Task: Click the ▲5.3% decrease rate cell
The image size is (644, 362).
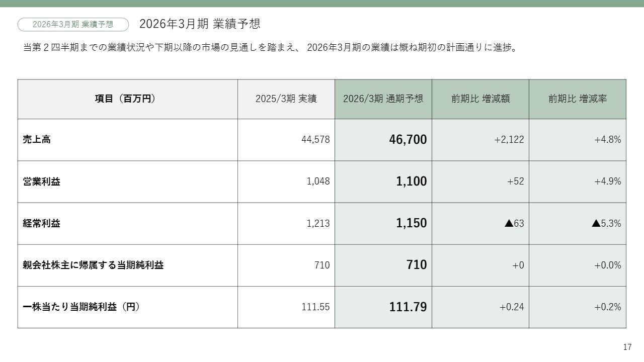Action: pyautogui.click(x=606, y=223)
